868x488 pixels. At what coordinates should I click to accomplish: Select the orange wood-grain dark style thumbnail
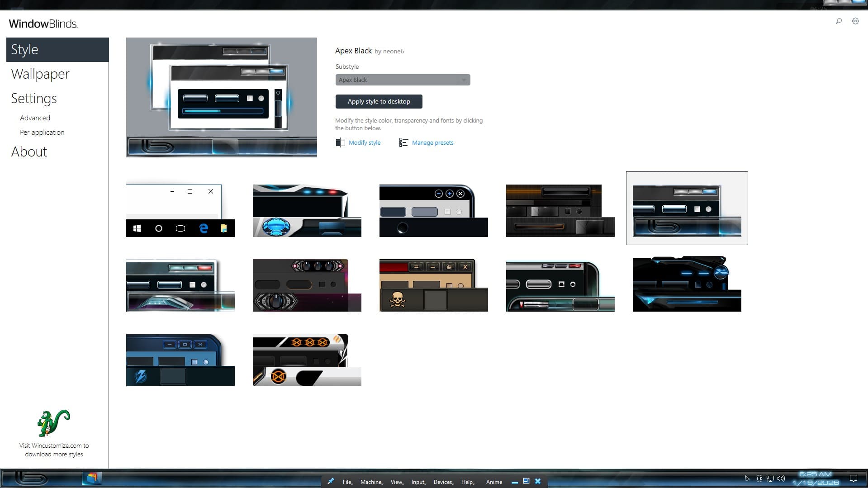560,210
